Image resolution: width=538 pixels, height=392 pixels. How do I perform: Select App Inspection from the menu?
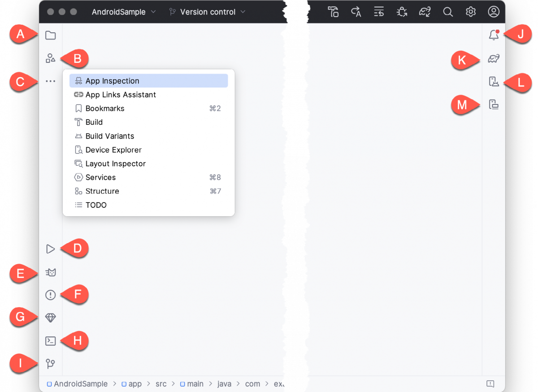coord(112,81)
